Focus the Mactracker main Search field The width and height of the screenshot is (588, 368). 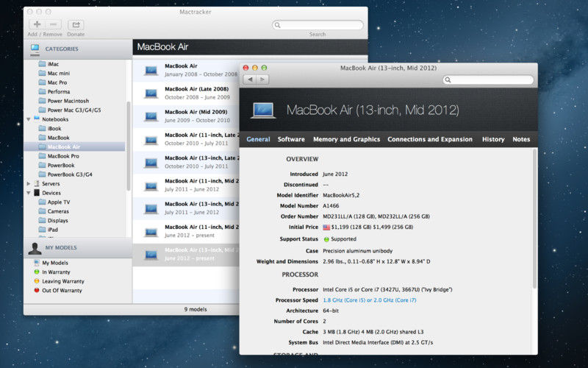point(318,25)
